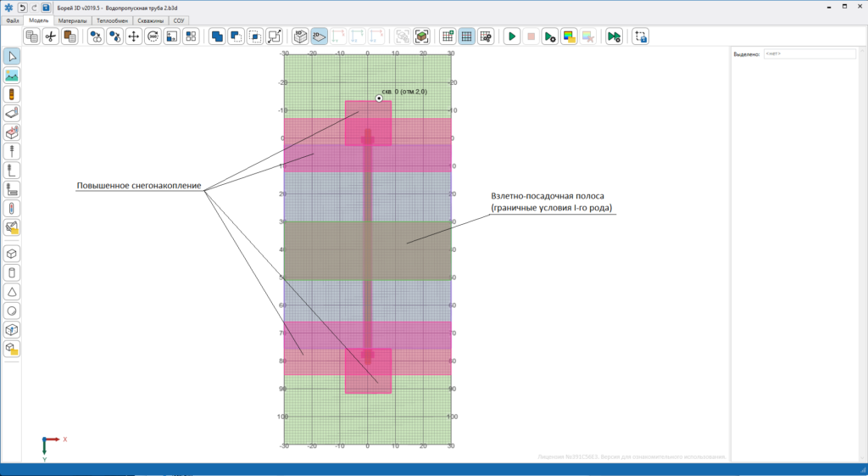Open the Скважины tab

coord(151,20)
